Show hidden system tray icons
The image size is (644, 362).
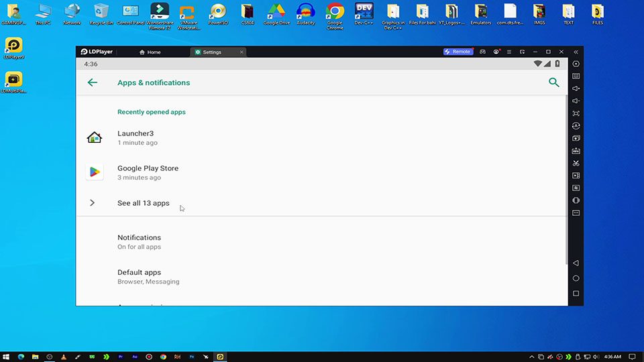[531, 357]
